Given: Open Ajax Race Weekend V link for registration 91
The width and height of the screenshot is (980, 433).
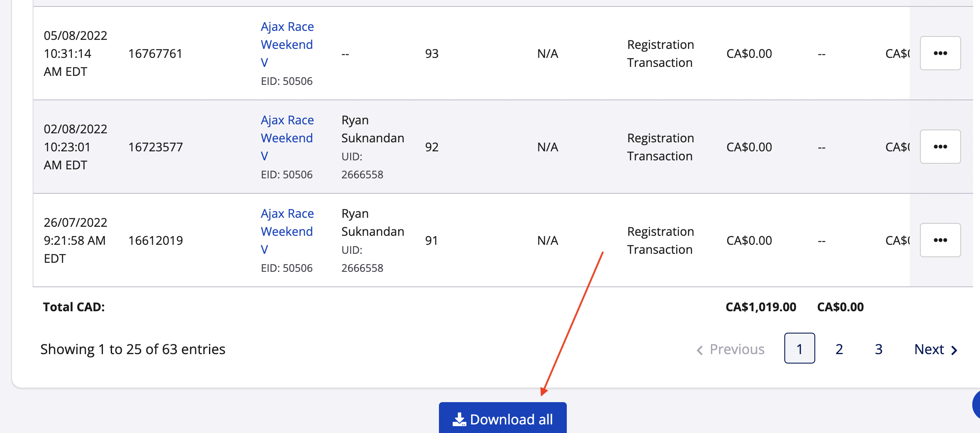Looking at the screenshot, I should tap(287, 232).
